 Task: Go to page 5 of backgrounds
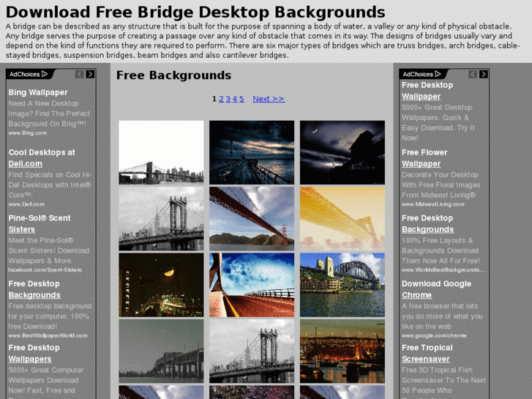241,99
